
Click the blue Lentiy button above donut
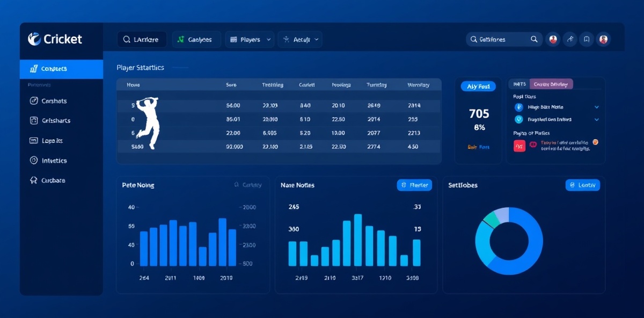(583, 185)
